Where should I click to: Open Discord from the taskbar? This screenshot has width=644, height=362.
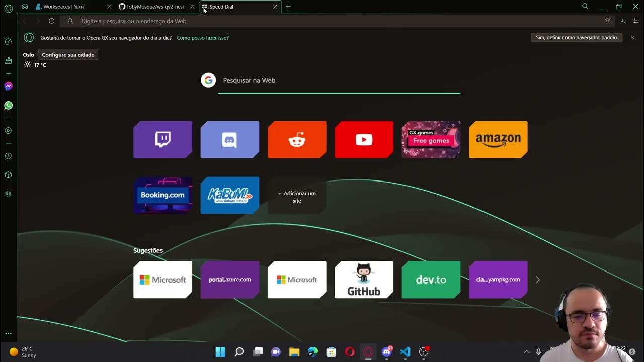point(386,352)
